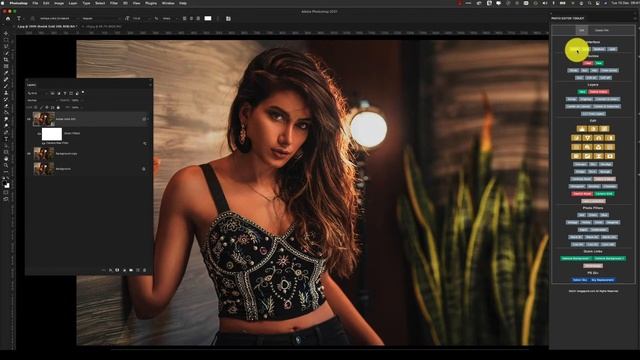Click Sky Replacement button in toolkit

[x=602, y=280]
